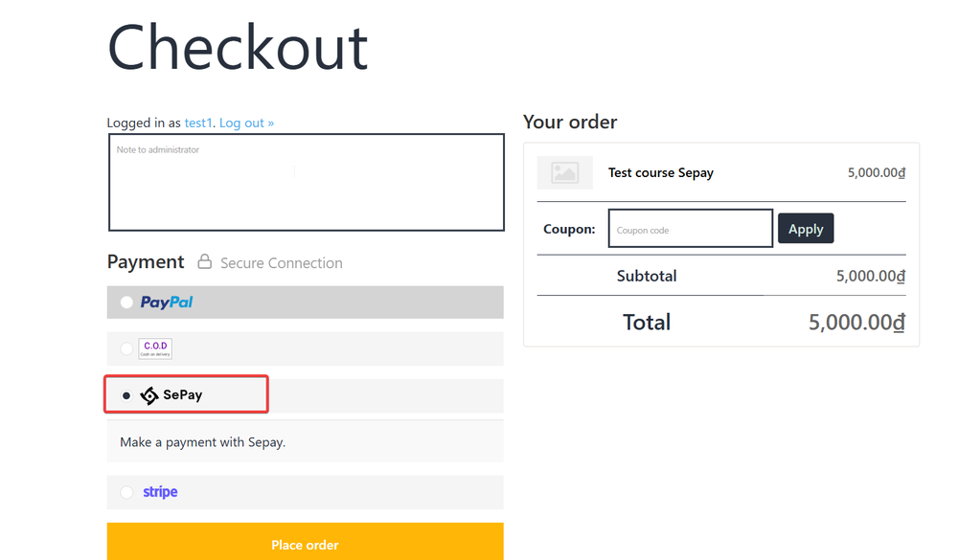Click the Stripe logo

tap(160, 492)
